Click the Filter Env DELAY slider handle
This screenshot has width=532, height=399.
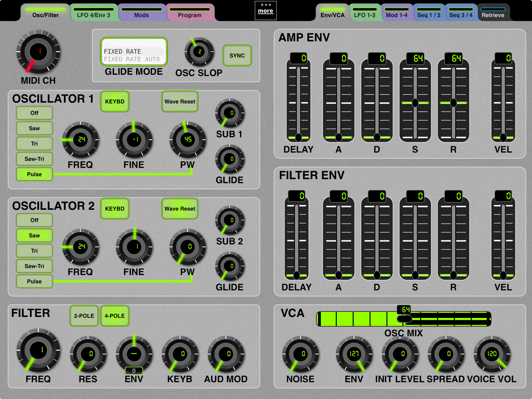pos(297,275)
